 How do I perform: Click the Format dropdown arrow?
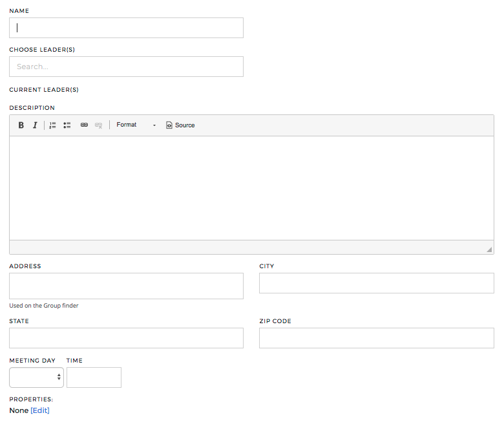[154, 125]
